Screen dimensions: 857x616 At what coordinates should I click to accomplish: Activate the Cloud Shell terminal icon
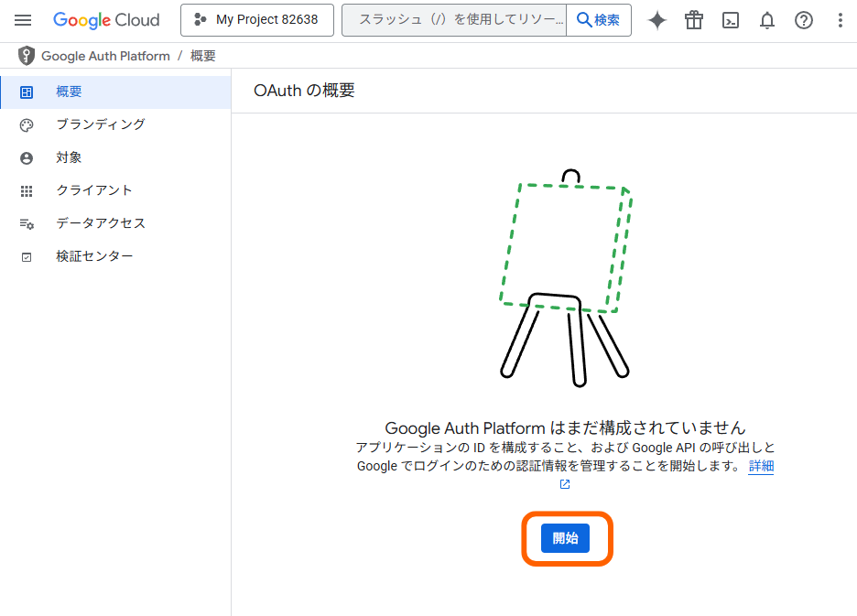click(731, 20)
